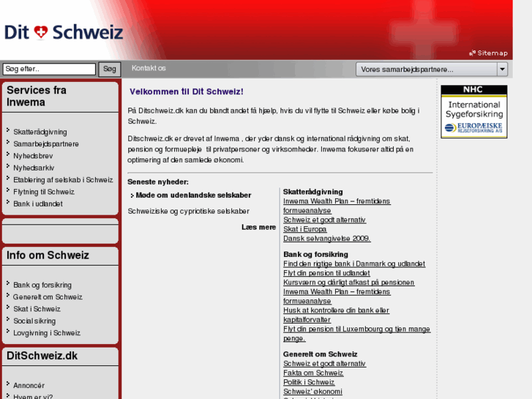Screen dimensions: 532x399
Task: Expand Vores samarbejdspartnere dropdown
Action: pos(432,70)
